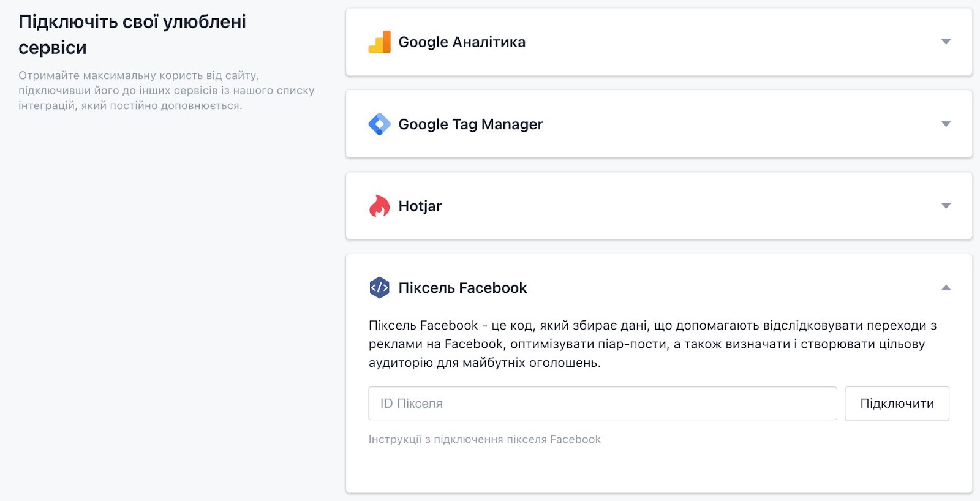Expand the Google Tag Manager section arrow
Viewport: 980px width, 501px height.
pos(946,124)
